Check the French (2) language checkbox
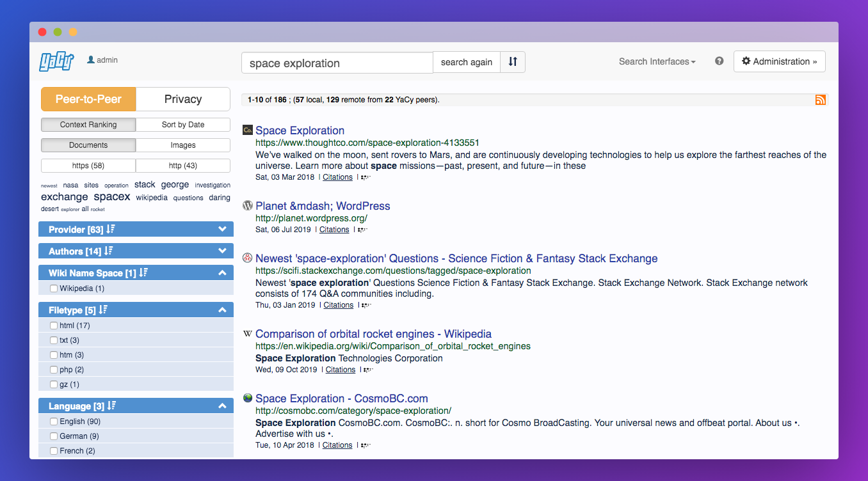Viewport: 868px width, 481px height. coord(54,451)
